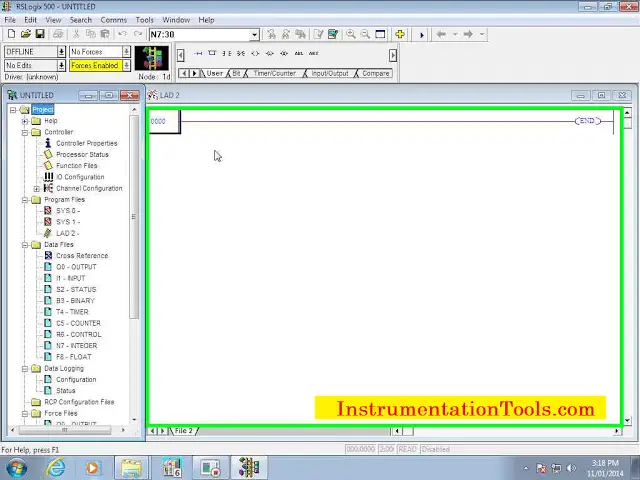
Task: Collapse the Project tree root
Action: point(13,110)
